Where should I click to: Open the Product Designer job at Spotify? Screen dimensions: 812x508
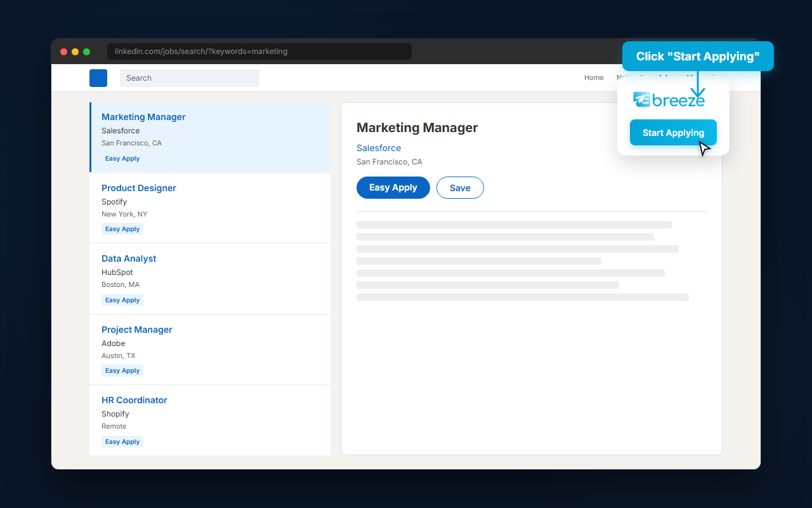(x=138, y=188)
